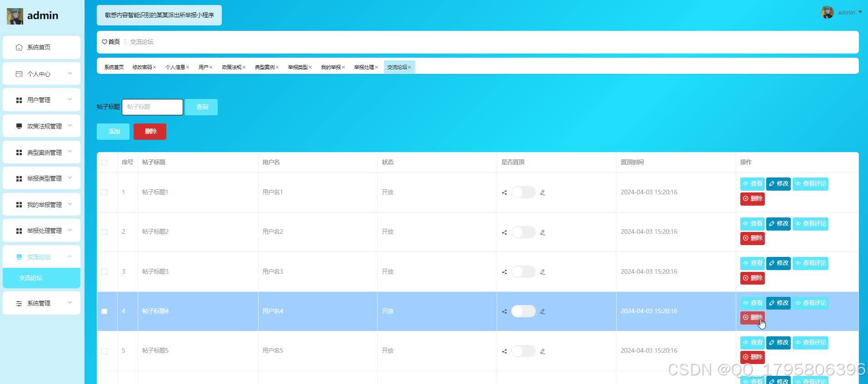Click 删除 button in row 帖子标题4
The height and width of the screenshot is (384, 868).
click(752, 318)
